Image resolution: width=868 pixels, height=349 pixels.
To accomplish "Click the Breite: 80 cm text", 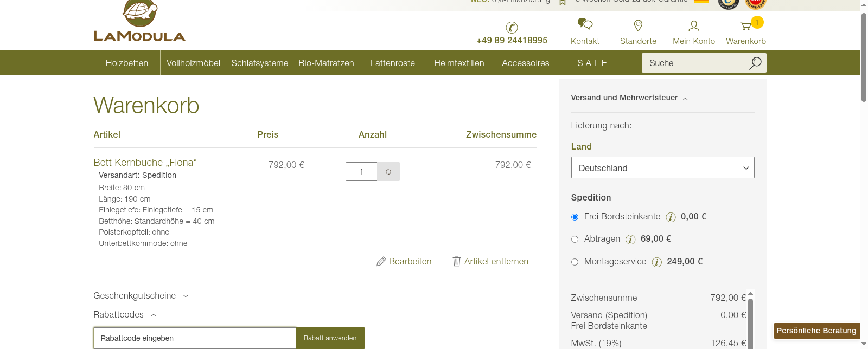I will tap(122, 188).
